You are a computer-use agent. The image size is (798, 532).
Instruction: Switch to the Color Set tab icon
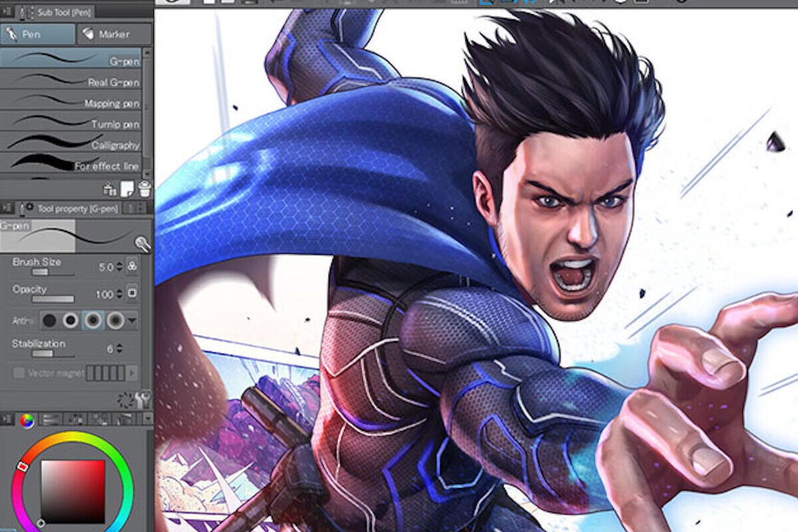pos(75,419)
